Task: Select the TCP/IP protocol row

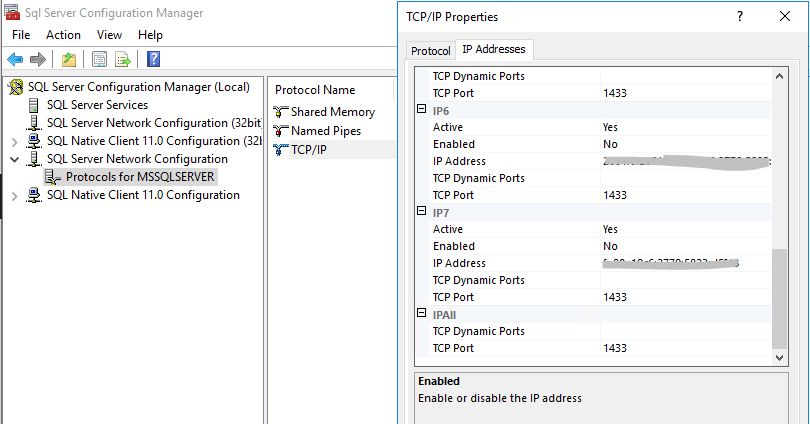Action: click(x=308, y=150)
